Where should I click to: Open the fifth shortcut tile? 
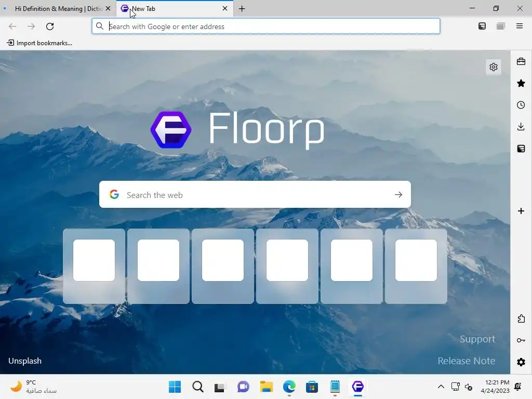(x=352, y=266)
